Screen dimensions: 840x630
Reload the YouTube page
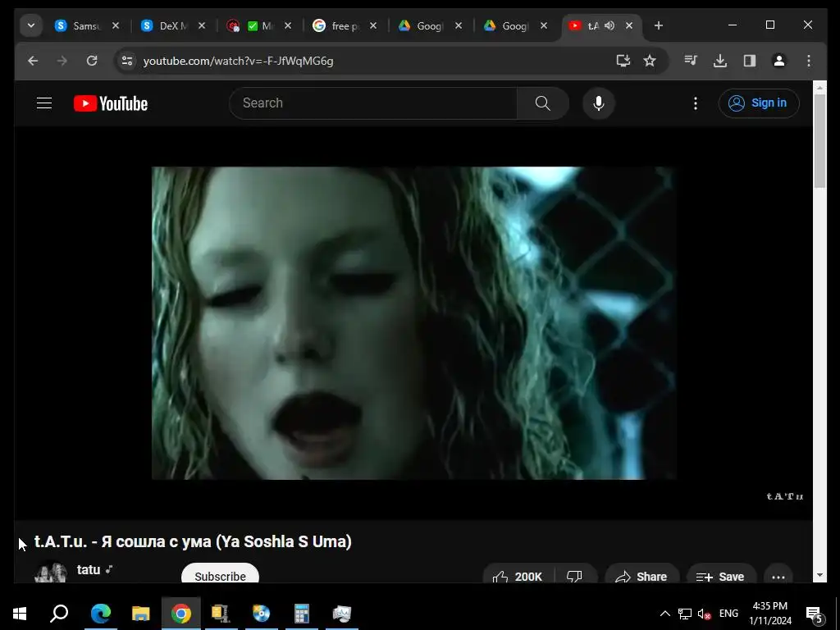tap(92, 61)
